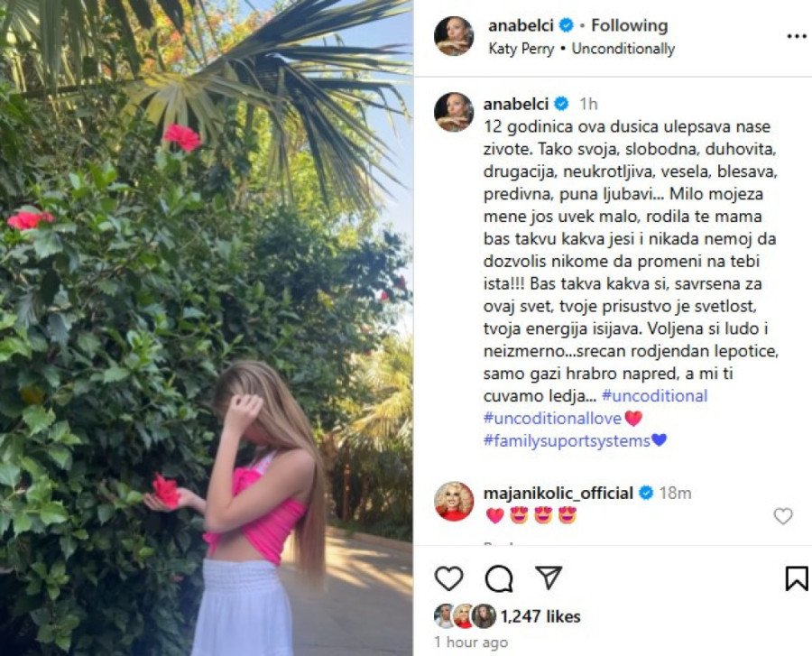The width and height of the screenshot is (812, 656).
Task: Toggle Following status for anabelci
Action: (629, 25)
